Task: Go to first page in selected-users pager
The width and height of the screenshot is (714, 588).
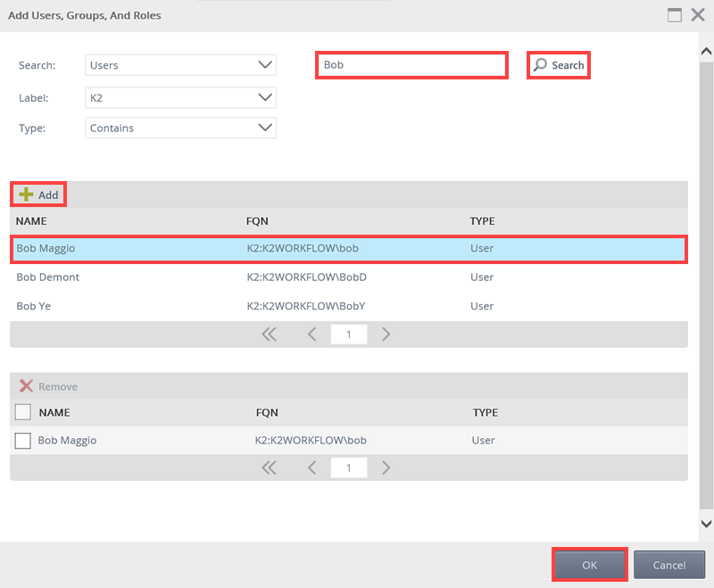Action: click(x=269, y=468)
